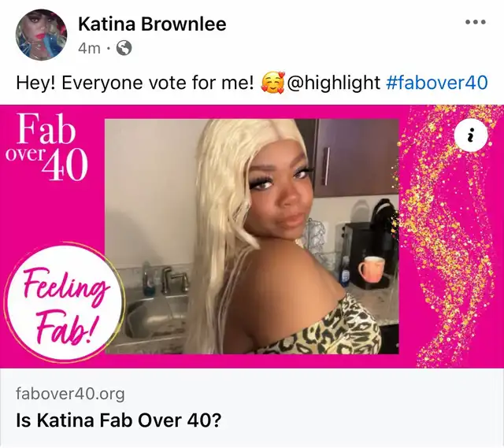Open the #fabover40 hashtag link
The image size is (504, 448).
pyautogui.click(x=436, y=83)
